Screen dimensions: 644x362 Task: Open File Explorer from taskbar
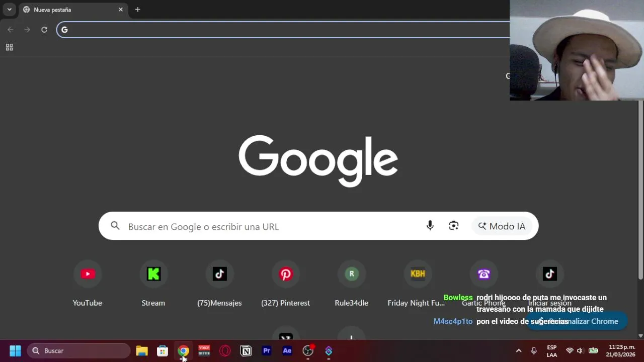142,350
